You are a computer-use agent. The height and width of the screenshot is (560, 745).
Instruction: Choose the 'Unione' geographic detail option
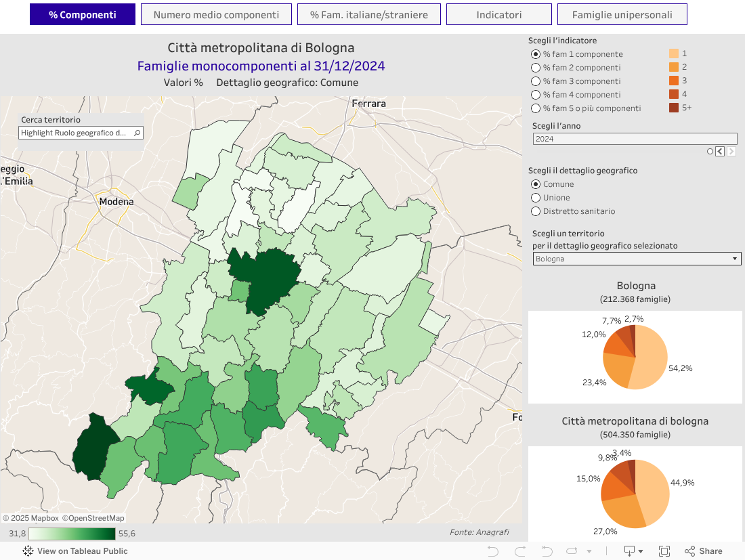tap(536, 198)
